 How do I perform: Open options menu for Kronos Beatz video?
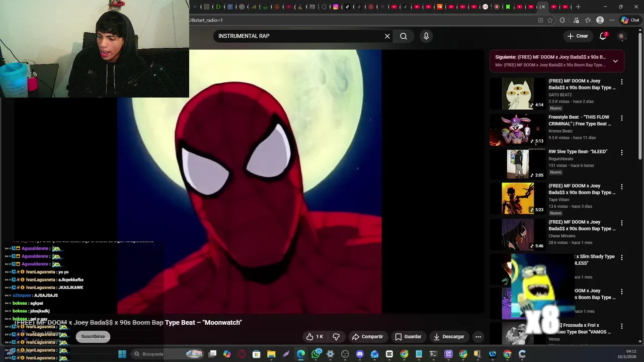click(622, 118)
